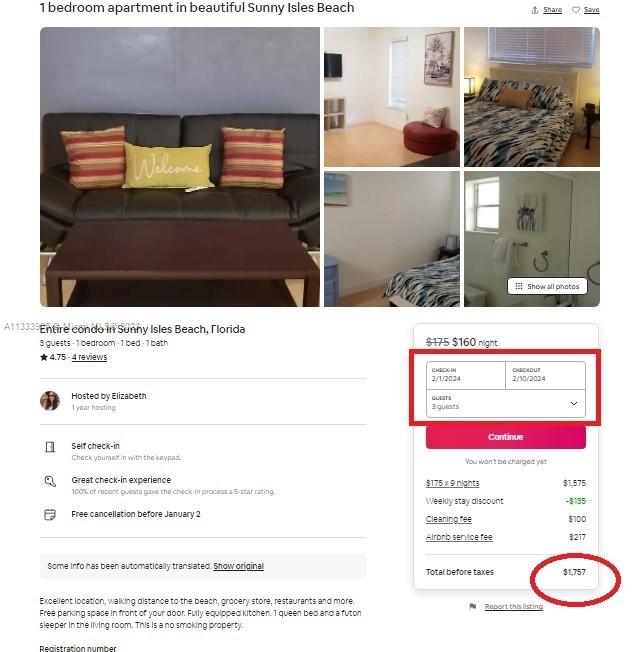Open the large sofa photo
The height and width of the screenshot is (652, 642).
[x=180, y=167]
